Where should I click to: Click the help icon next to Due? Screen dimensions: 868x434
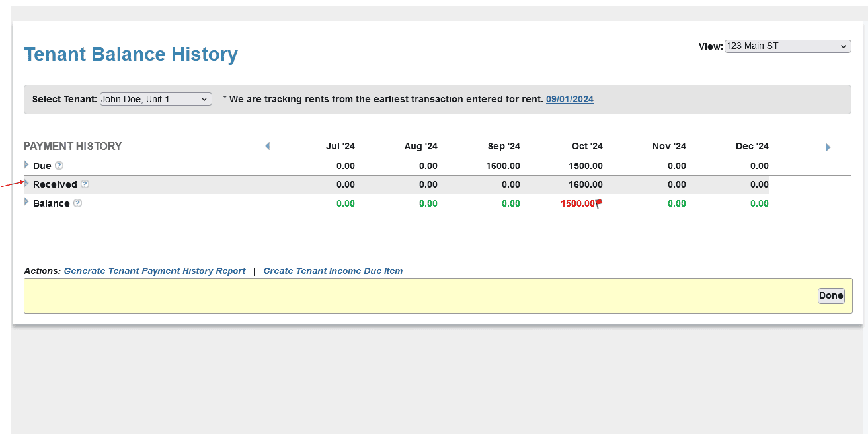pyautogui.click(x=59, y=166)
